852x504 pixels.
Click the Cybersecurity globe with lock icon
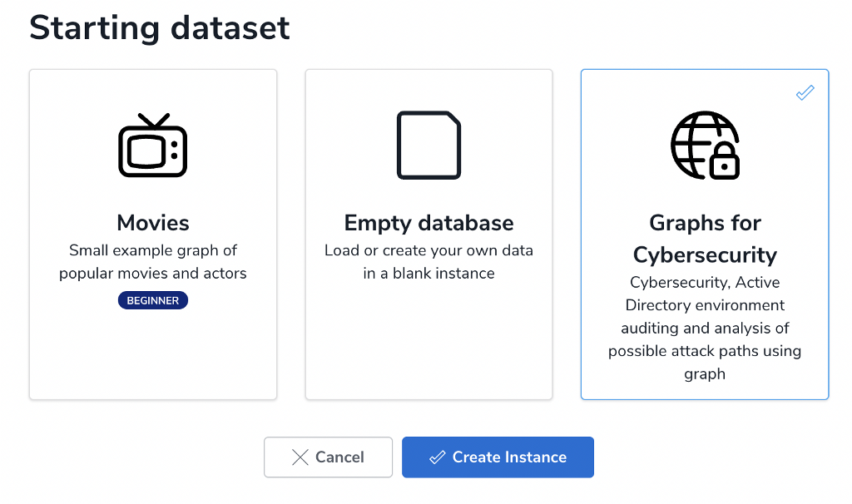tap(705, 145)
